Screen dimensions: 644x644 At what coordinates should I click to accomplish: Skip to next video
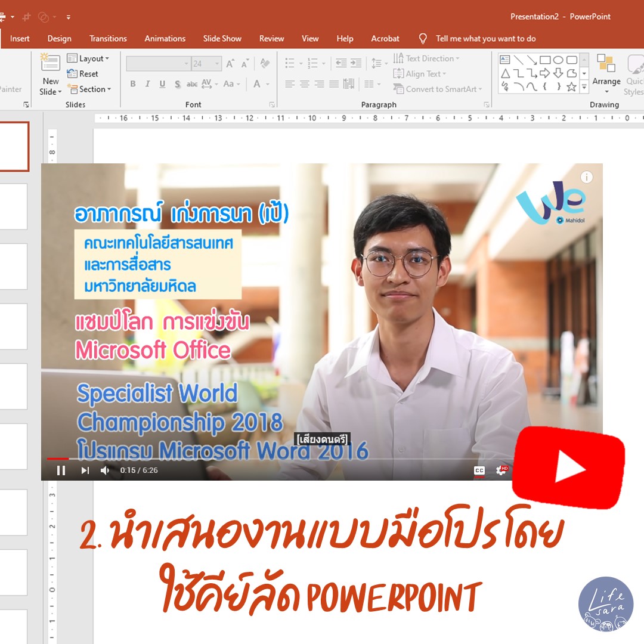tap(85, 470)
